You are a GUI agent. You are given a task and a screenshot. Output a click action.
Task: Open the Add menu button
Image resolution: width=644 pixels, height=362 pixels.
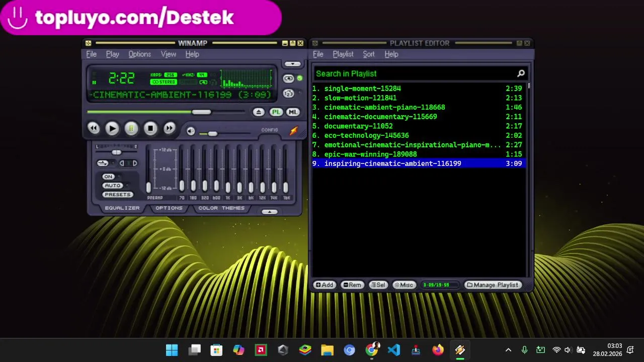tap(324, 285)
